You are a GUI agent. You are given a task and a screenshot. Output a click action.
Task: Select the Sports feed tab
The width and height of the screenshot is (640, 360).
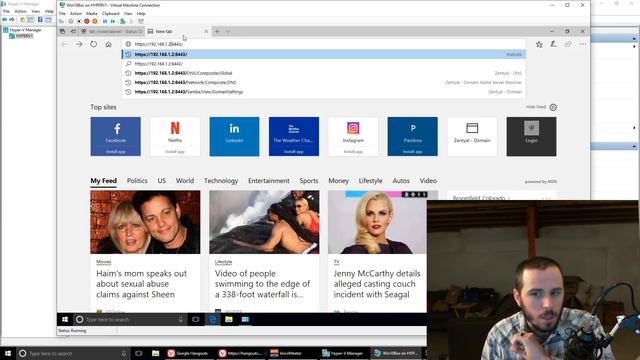[309, 181]
